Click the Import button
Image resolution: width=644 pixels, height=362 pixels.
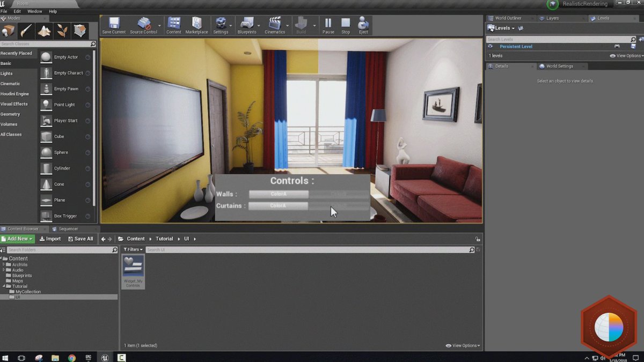point(50,239)
